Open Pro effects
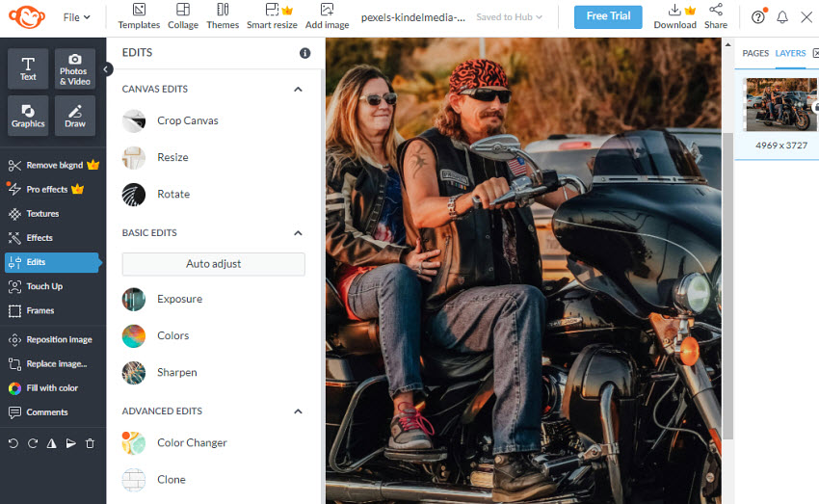 pyautogui.click(x=46, y=189)
